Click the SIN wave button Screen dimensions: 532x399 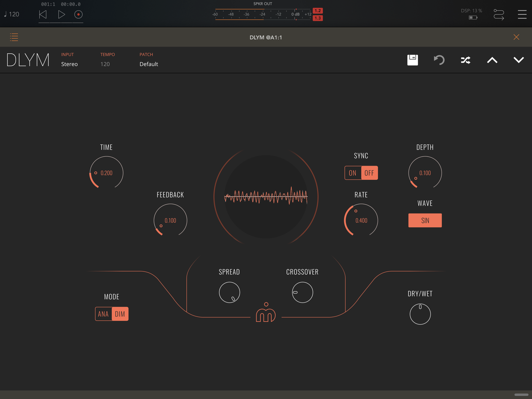point(425,220)
